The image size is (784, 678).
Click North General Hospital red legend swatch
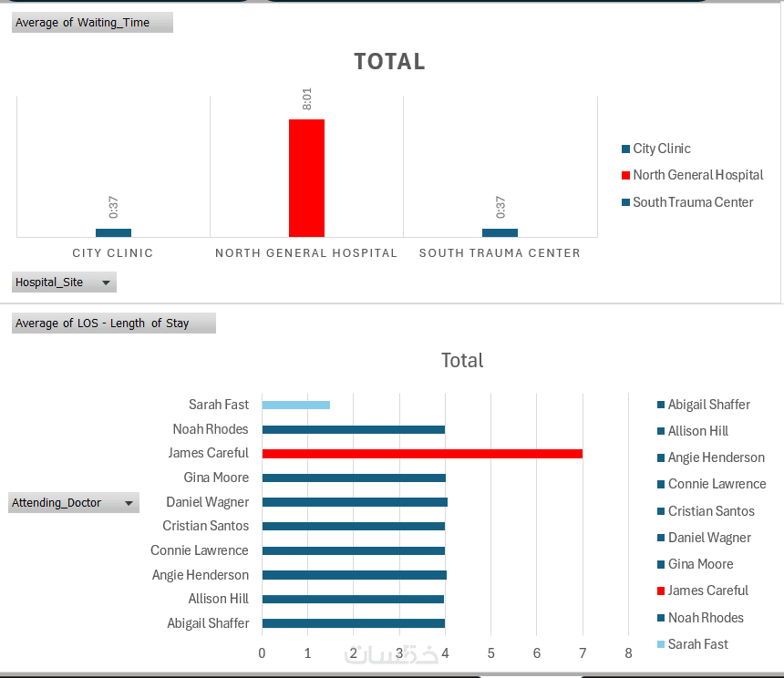625,175
